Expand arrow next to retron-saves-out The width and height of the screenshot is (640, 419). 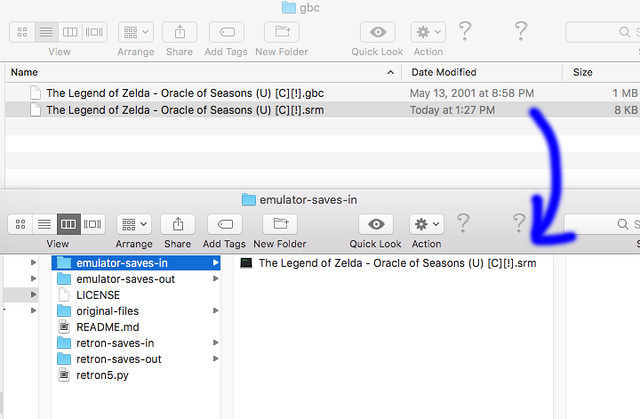(x=216, y=359)
